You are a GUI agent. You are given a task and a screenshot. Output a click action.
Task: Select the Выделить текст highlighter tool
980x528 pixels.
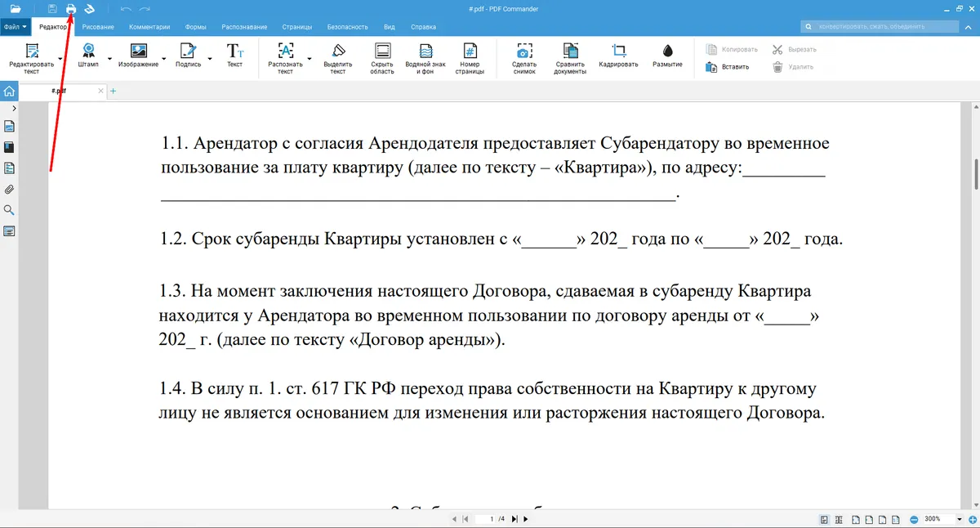coord(338,58)
